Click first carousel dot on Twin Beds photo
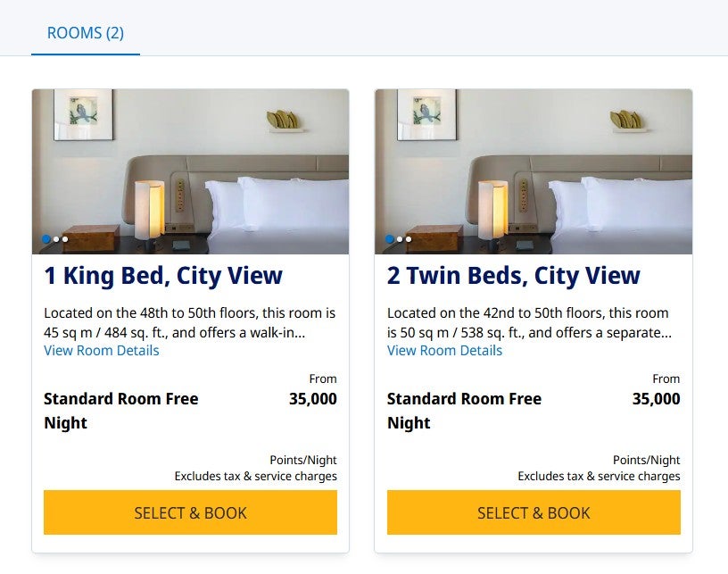This screenshot has width=728, height=574. pyautogui.click(x=390, y=239)
